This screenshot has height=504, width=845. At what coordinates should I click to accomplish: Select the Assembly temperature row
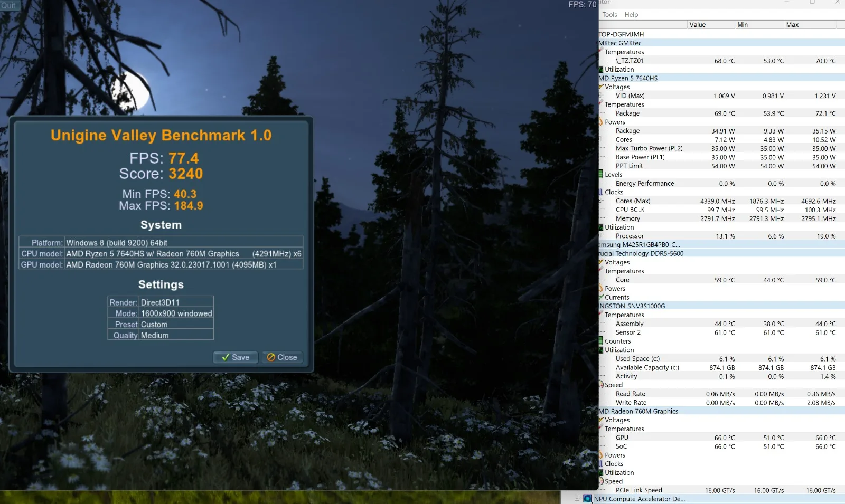pos(721,324)
